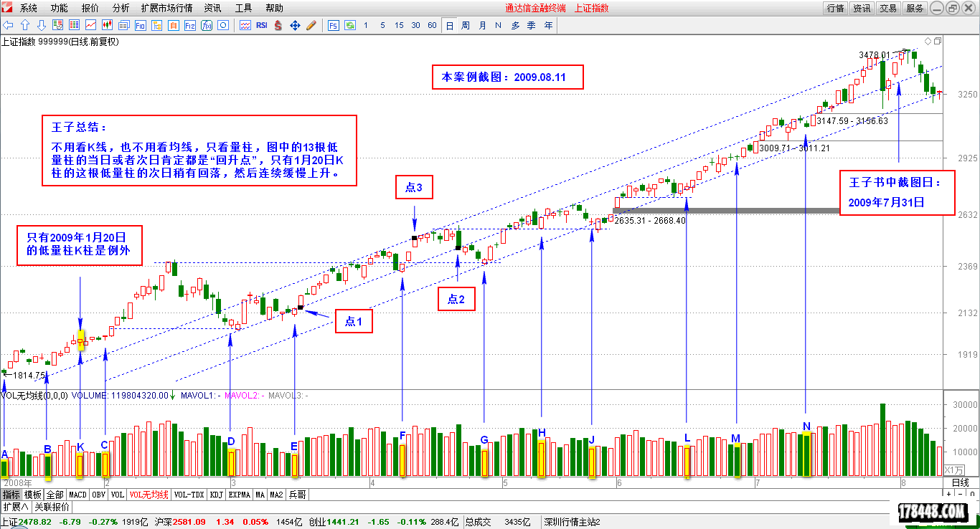Select the MA2 indicator tab
Screen dimensions: 980x529
pyautogui.click(x=276, y=495)
